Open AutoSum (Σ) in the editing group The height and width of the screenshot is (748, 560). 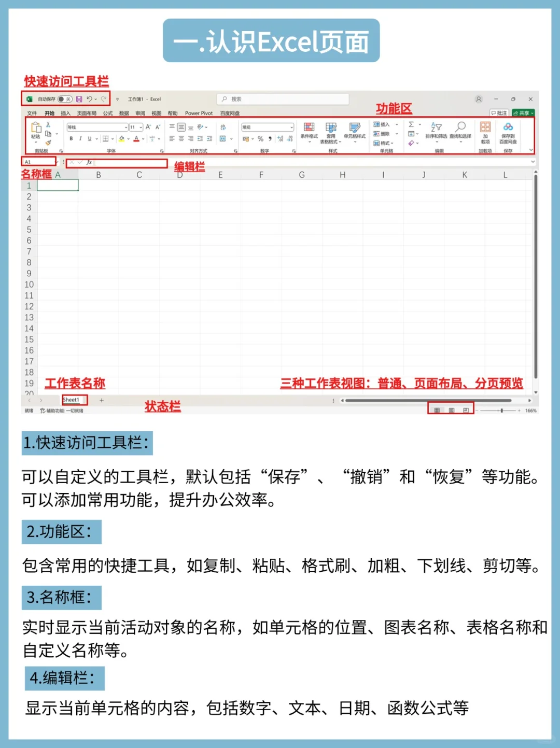point(411,124)
